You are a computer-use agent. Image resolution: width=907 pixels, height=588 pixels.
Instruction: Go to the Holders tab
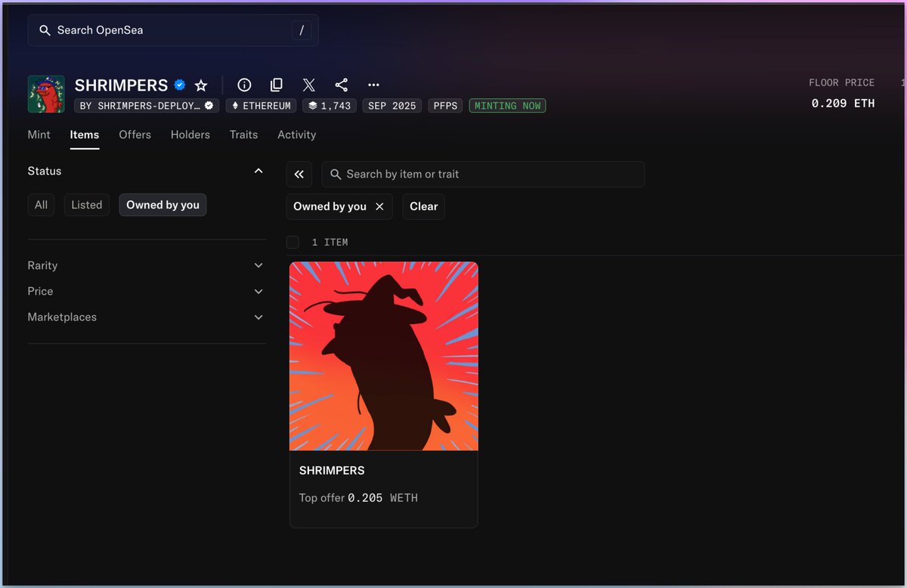pyautogui.click(x=190, y=135)
